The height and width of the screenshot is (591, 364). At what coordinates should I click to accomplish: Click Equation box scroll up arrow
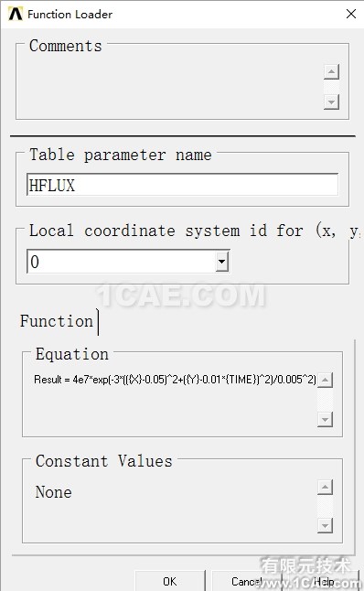[x=326, y=380]
